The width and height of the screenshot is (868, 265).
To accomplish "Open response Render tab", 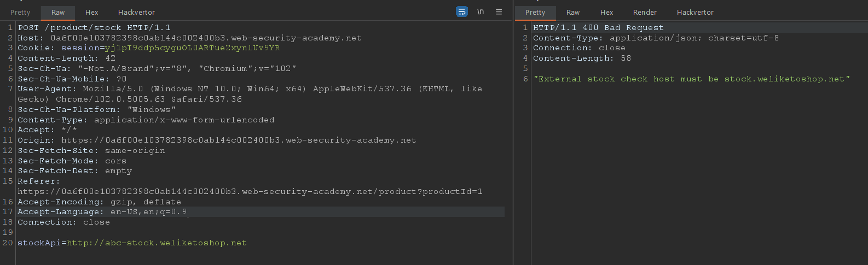I will pyautogui.click(x=645, y=13).
